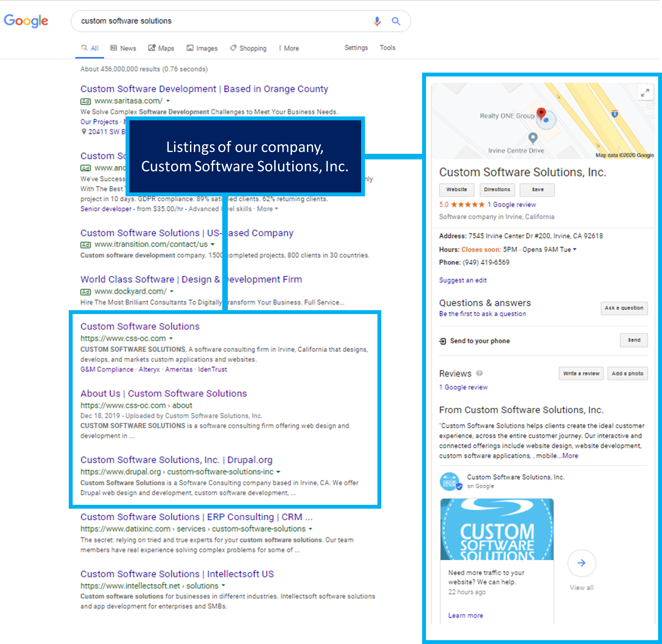Open the Drupal.org Custom Software Solutions result
This screenshot has width=662, height=644.
pos(176,460)
